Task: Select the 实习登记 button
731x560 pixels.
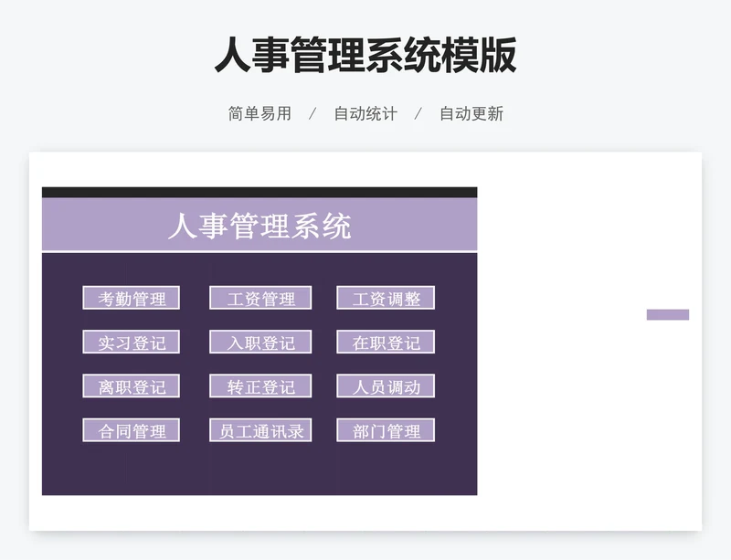Action: 131,342
